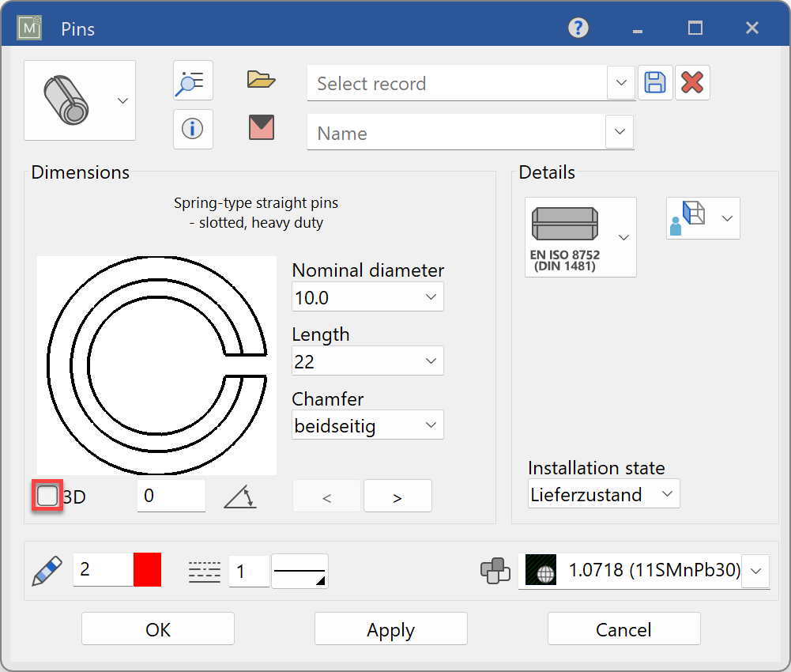Open a saved pin record file

pyautogui.click(x=261, y=79)
